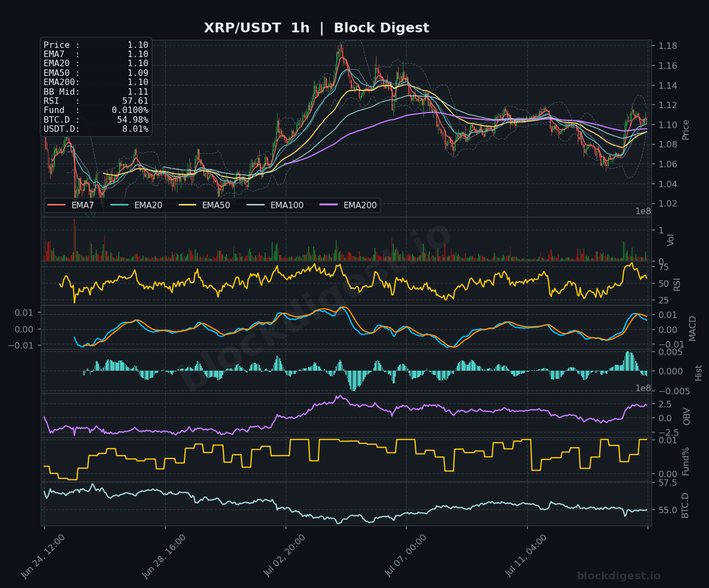Select the EMA100 legend entry
Screen dimensions: 709x588
pyautogui.click(x=275, y=205)
